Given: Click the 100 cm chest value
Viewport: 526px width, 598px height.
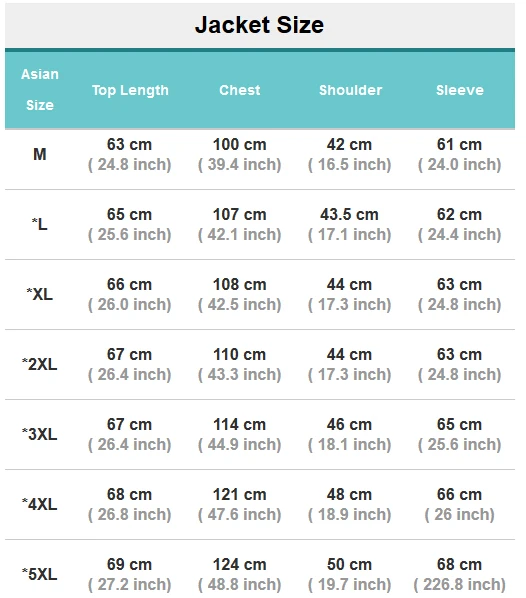Looking at the screenshot, I should click(x=240, y=145).
